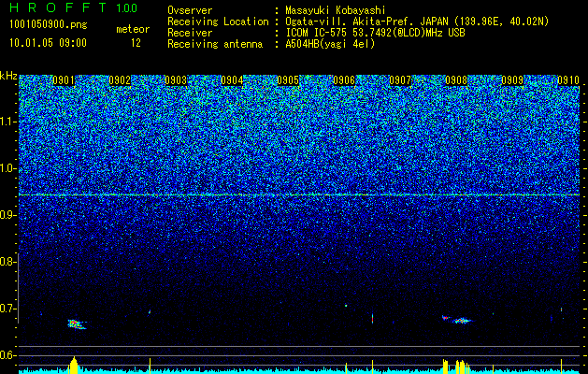This screenshot has height=374, width=588.
Task: Click the observer name Masayuki Kobayashi
Action: click(336, 10)
